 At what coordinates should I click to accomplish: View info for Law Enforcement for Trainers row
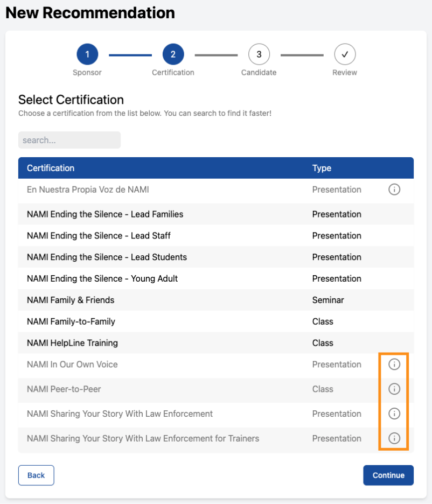pyautogui.click(x=394, y=438)
